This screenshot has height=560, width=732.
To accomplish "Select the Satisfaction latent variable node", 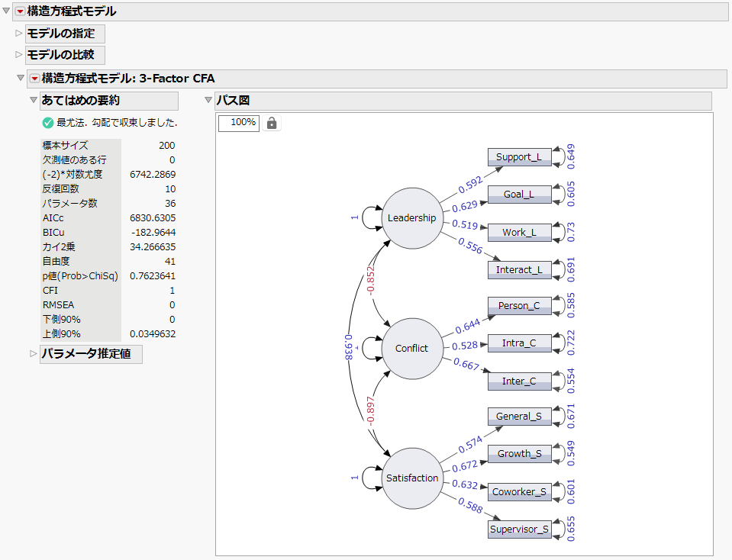I will [411, 478].
